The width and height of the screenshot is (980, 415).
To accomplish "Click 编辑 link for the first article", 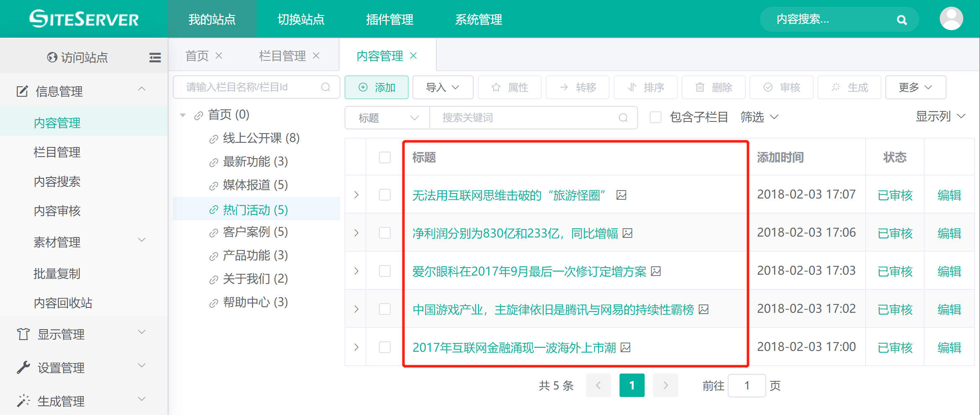I will pyautogui.click(x=949, y=195).
